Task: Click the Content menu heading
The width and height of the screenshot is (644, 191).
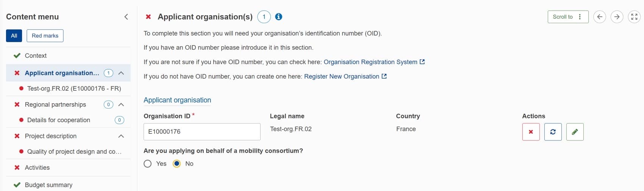Action: pyautogui.click(x=33, y=17)
